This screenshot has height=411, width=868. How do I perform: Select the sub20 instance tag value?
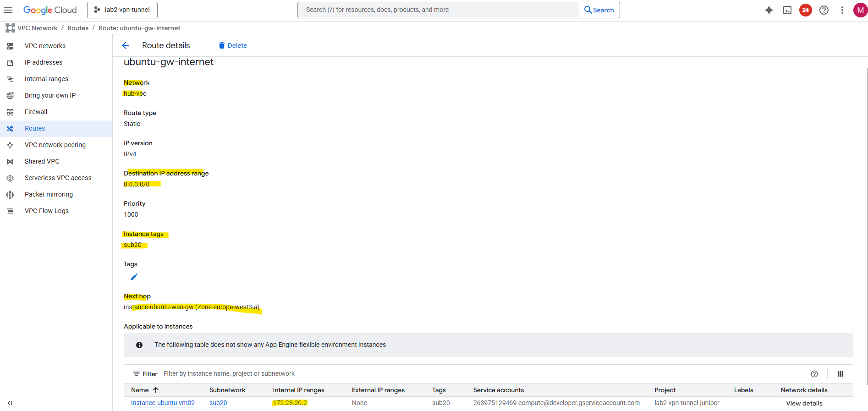point(132,245)
